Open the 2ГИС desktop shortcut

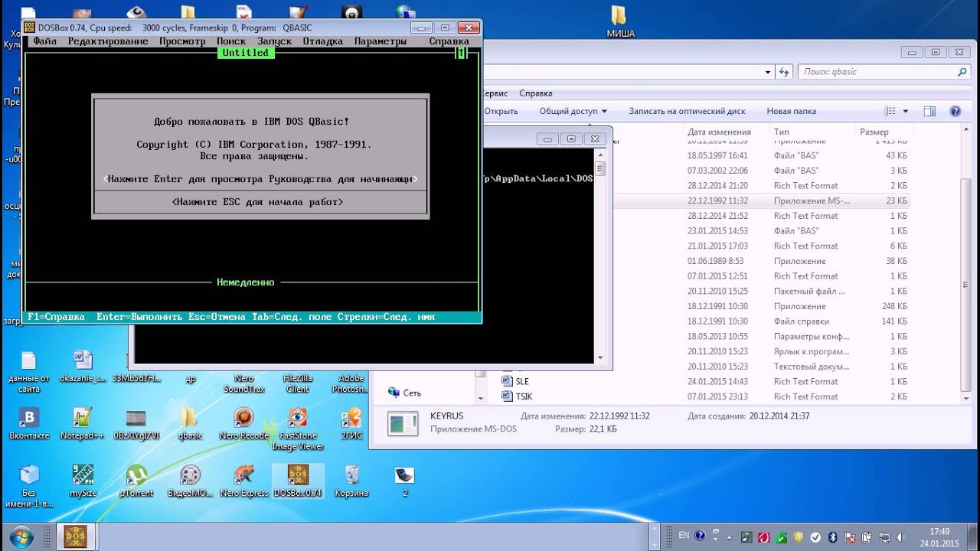coord(351,425)
